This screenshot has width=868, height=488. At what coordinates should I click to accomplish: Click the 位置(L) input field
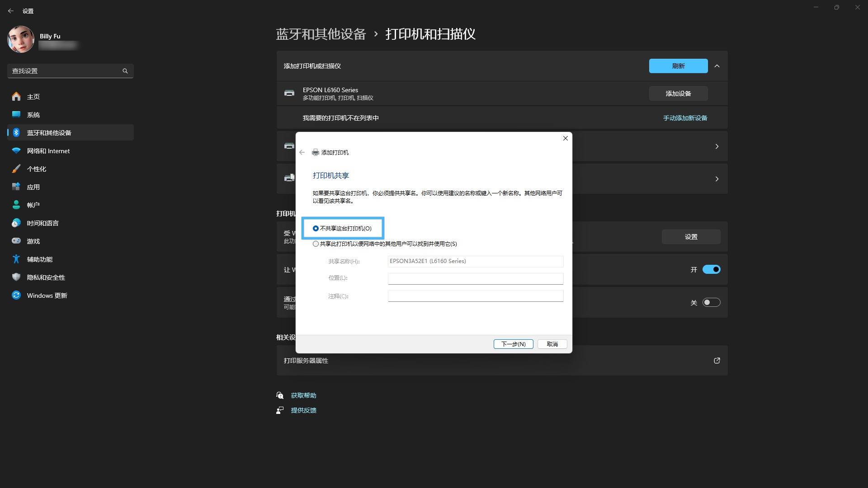click(x=476, y=278)
